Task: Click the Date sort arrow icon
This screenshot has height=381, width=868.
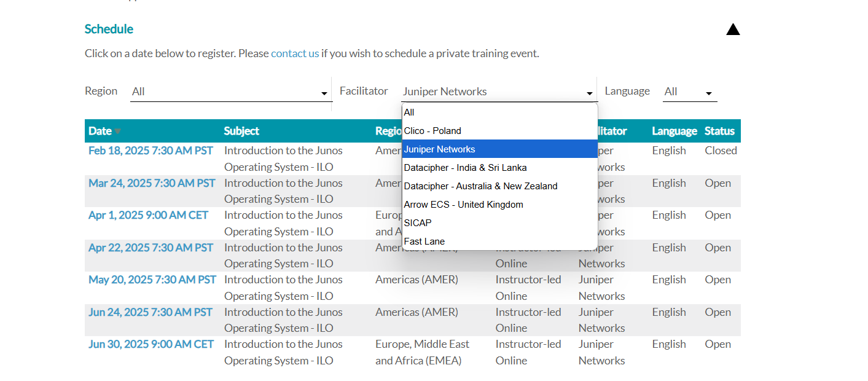Action: (x=117, y=132)
